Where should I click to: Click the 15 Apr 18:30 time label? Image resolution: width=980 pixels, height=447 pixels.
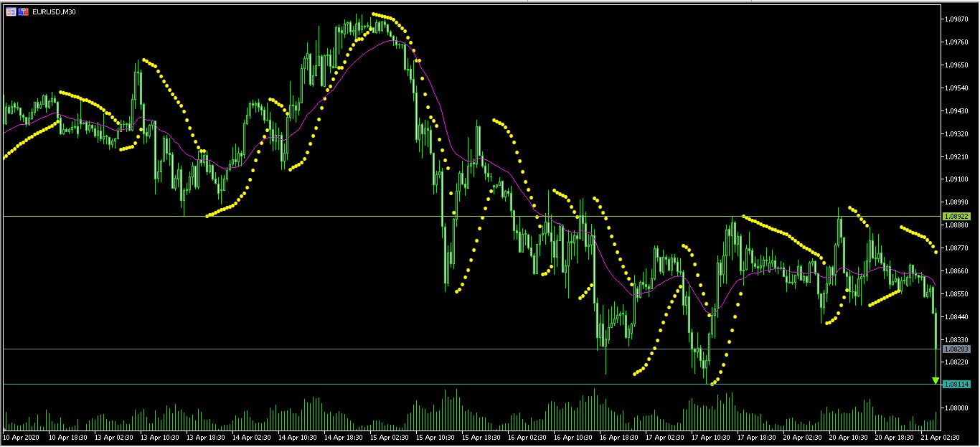[x=481, y=436]
